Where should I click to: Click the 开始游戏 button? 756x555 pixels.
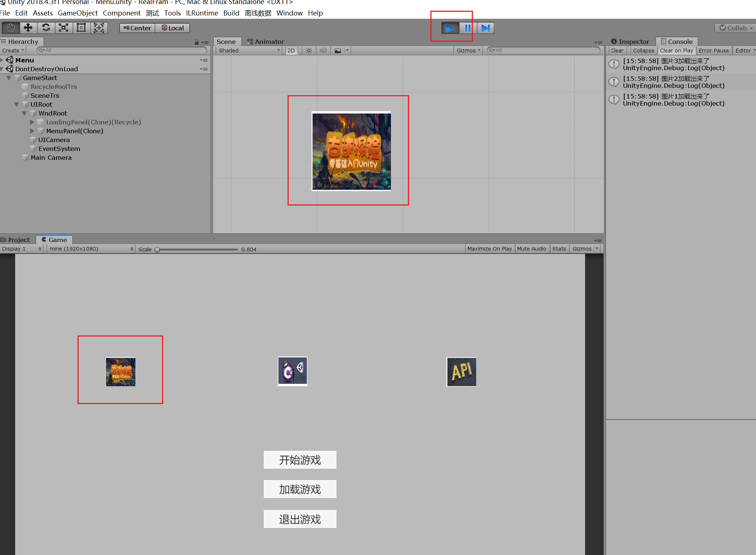300,460
